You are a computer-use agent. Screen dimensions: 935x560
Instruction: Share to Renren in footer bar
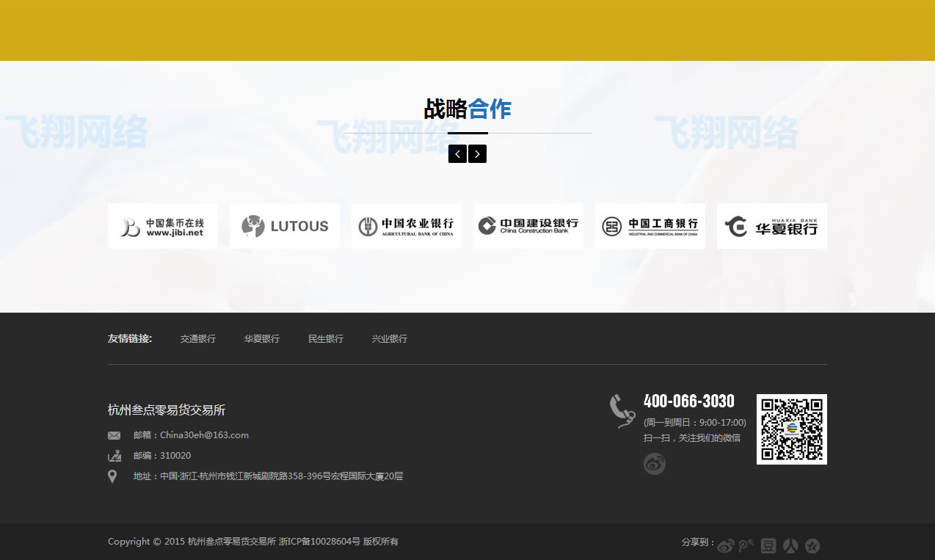pos(790,545)
